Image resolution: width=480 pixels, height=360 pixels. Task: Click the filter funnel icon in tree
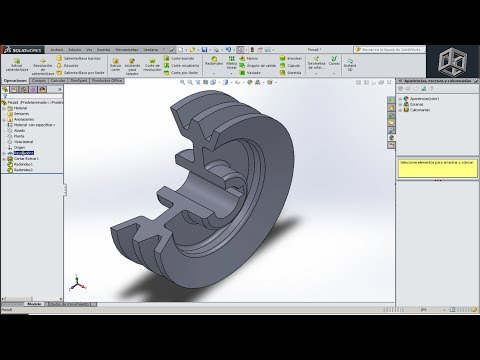[x=5, y=96]
